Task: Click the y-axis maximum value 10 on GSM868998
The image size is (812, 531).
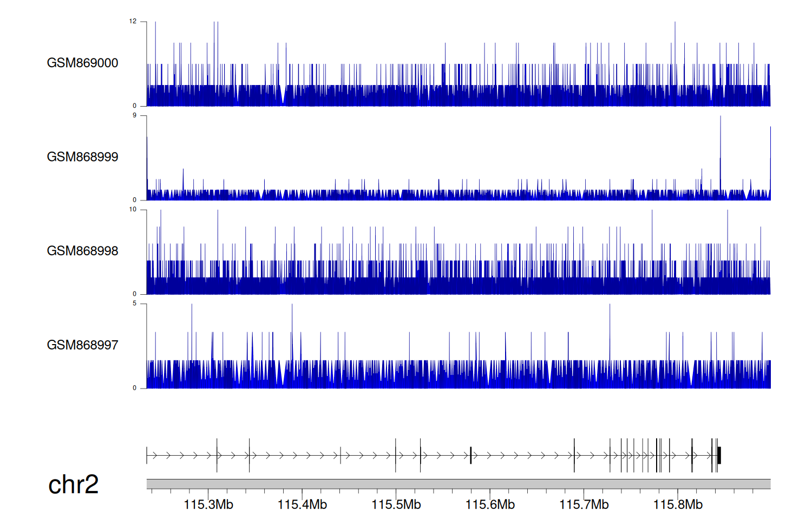Action: point(133,210)
